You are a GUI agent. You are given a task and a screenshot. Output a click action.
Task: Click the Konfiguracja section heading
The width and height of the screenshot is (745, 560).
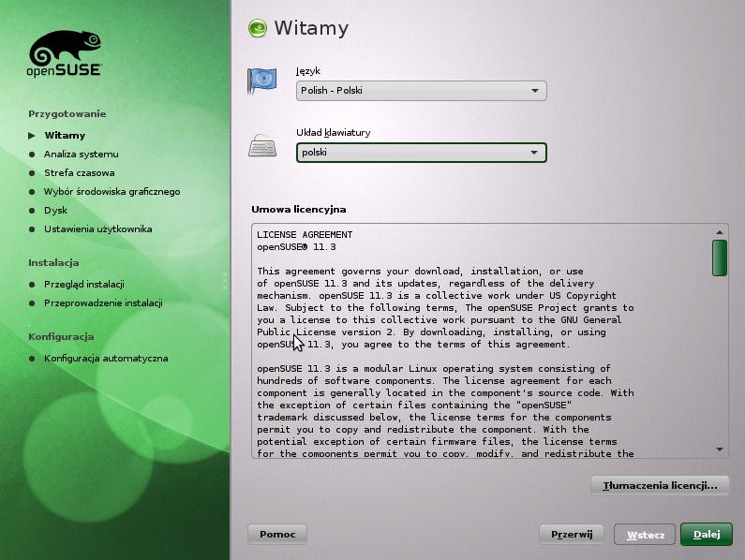[61, 337]
